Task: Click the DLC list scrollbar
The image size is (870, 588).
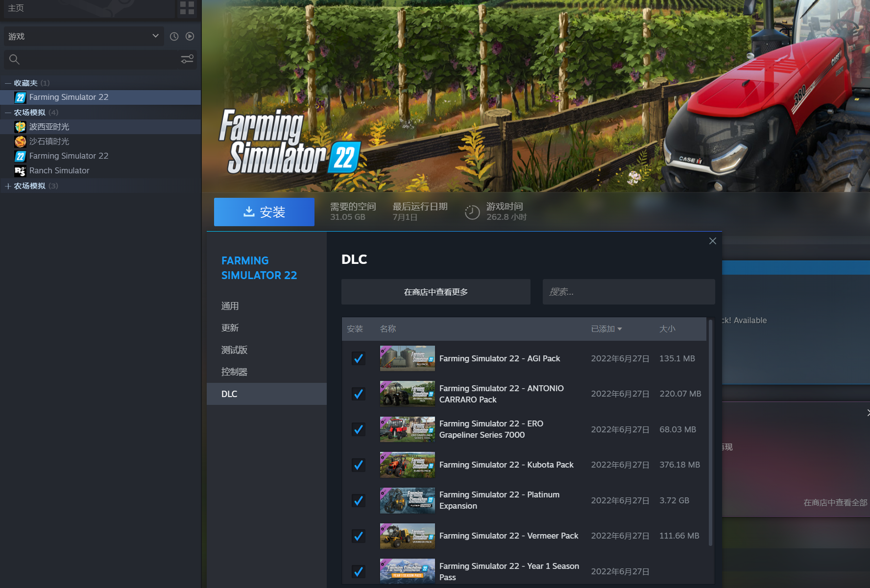Action: 711,433
